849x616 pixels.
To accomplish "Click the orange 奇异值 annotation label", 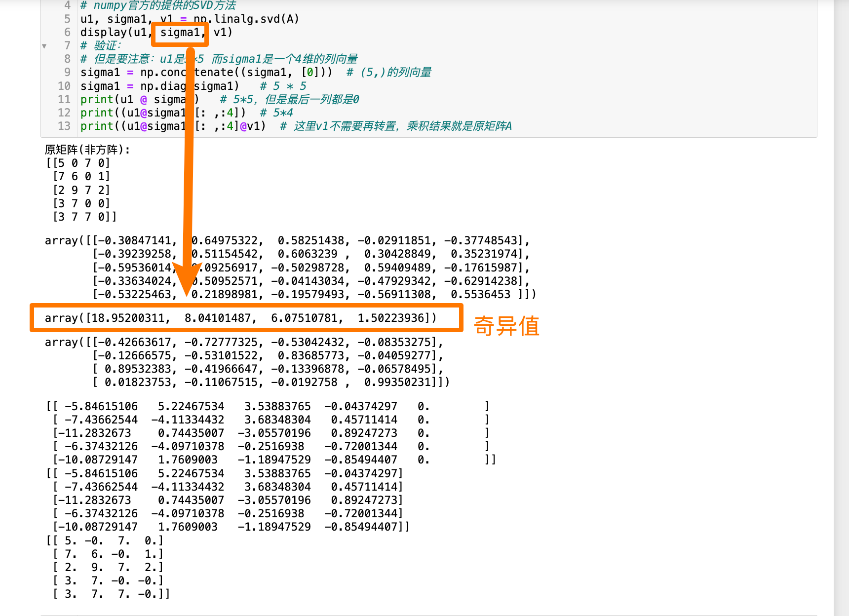I will (x=506, y=326).
